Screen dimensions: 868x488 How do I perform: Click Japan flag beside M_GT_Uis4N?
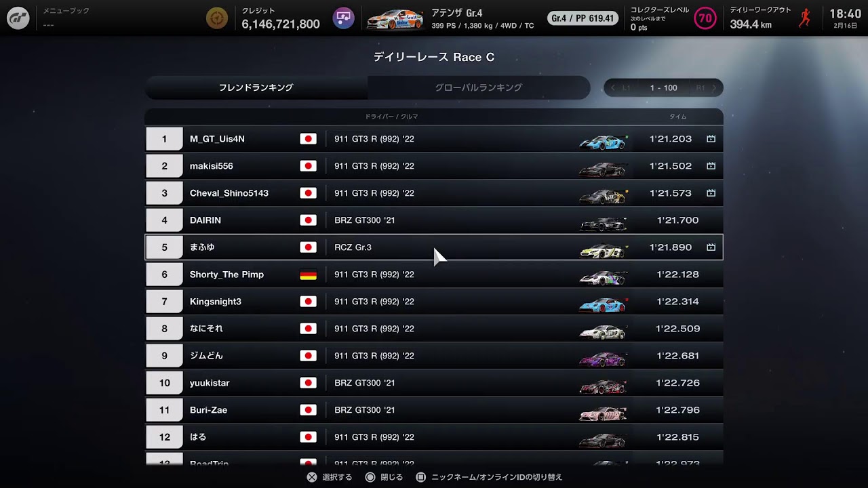(308, 139)
